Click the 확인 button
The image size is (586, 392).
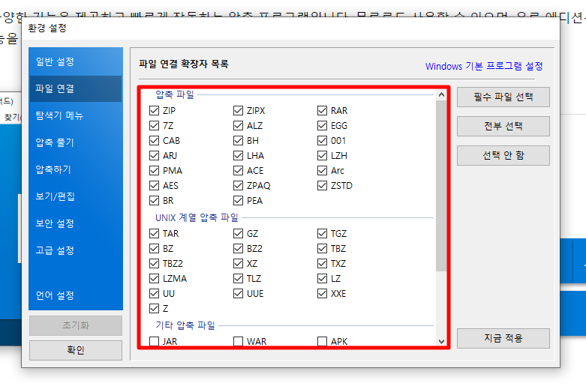tap(76, 350)
